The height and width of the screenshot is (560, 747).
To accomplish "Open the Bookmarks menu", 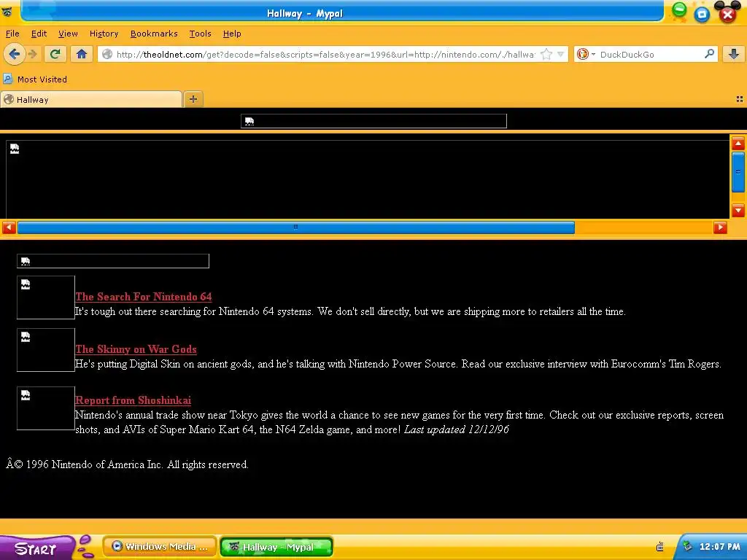I will (154, 34).
